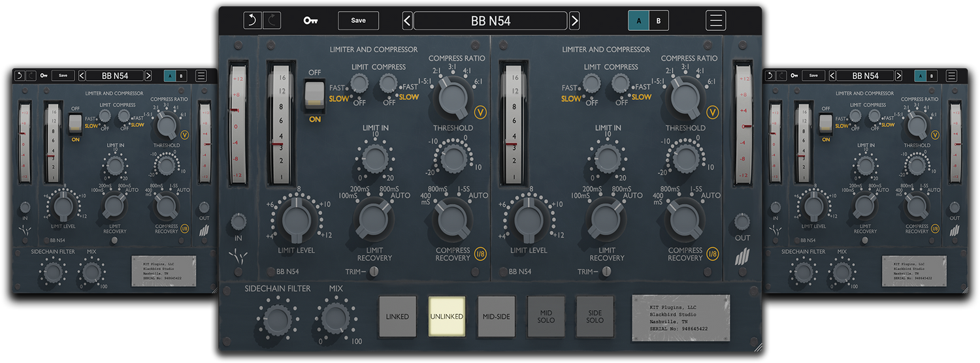
Task: Open the hamburger menu in center plugin
Action: [x=716, y=20]
